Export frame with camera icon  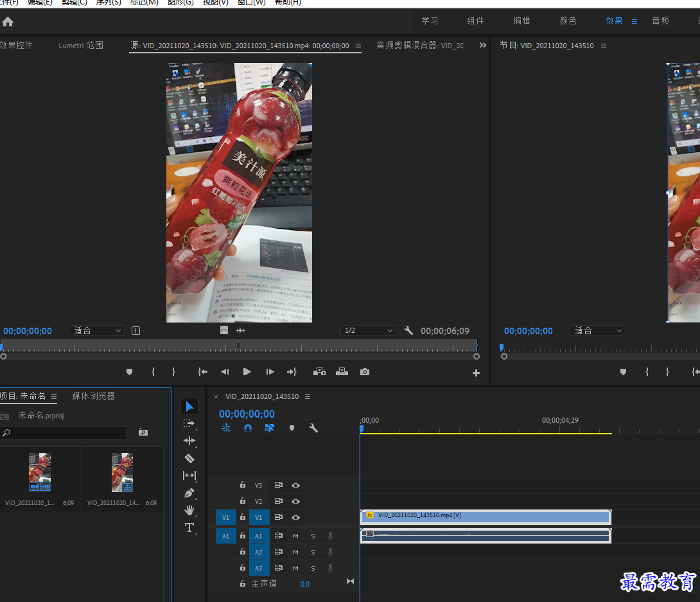click(x=365, y=371)
